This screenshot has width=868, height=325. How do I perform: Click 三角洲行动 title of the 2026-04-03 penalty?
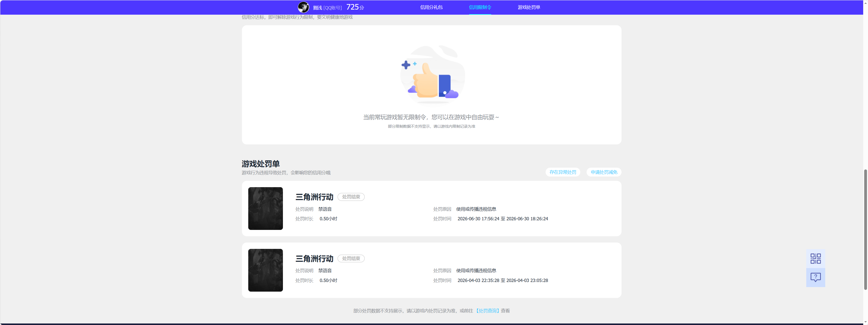pyautogui.click(x=314, y=259)
